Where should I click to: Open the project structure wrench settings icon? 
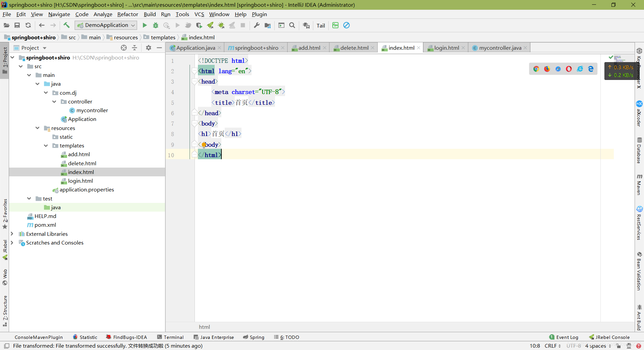point(257,25)
